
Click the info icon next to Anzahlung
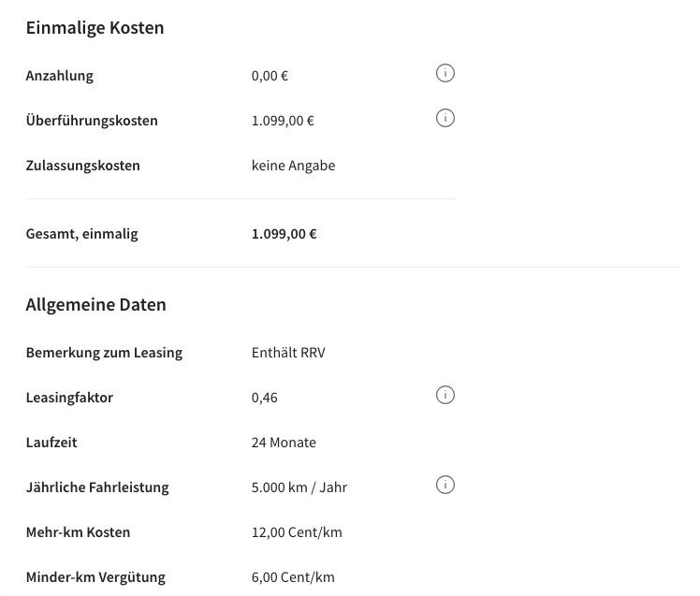point(445,73)
